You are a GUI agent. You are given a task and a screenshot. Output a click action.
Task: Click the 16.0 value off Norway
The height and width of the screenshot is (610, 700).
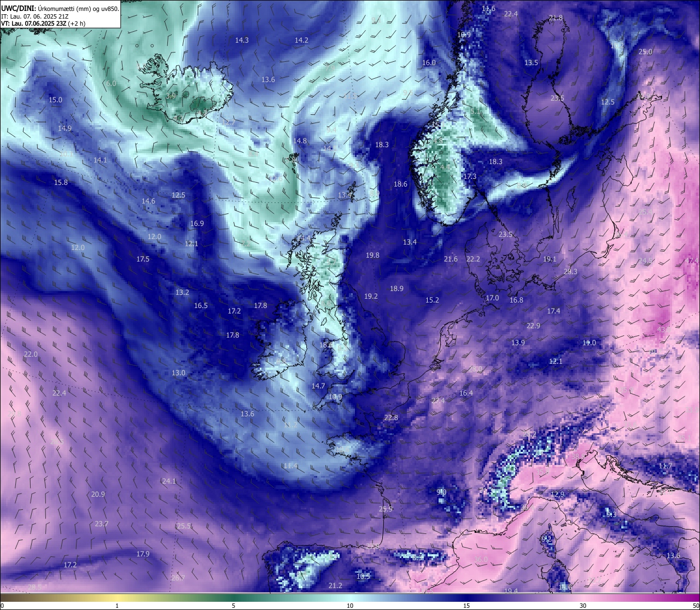(x=429, y=62)
